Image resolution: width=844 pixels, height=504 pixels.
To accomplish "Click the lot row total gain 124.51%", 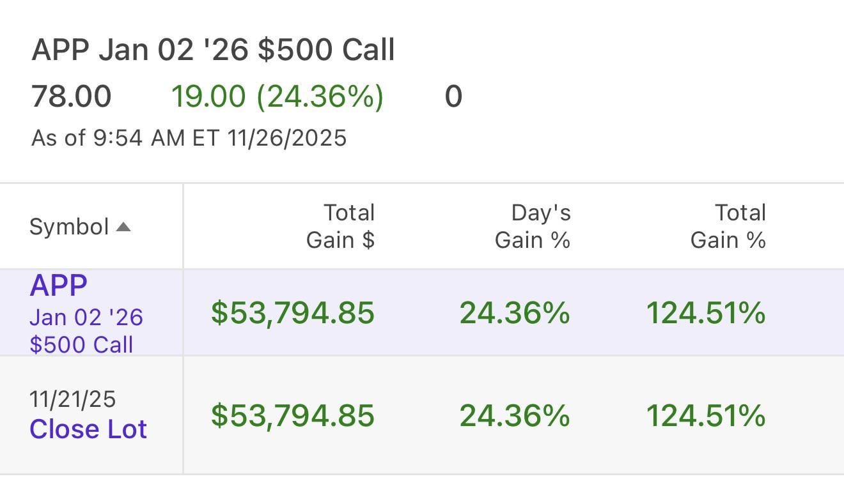I will pos(705,416).
